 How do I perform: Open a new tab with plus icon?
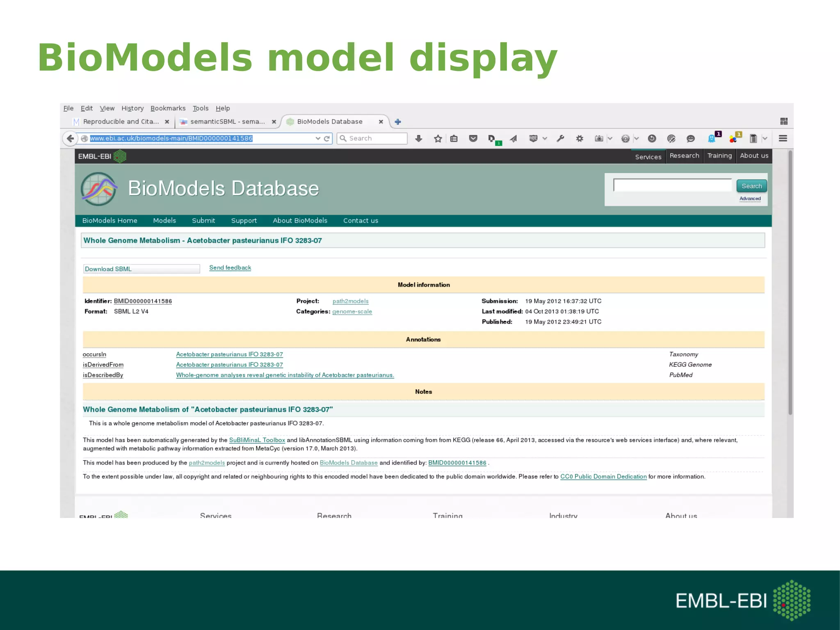coord(397,122)
